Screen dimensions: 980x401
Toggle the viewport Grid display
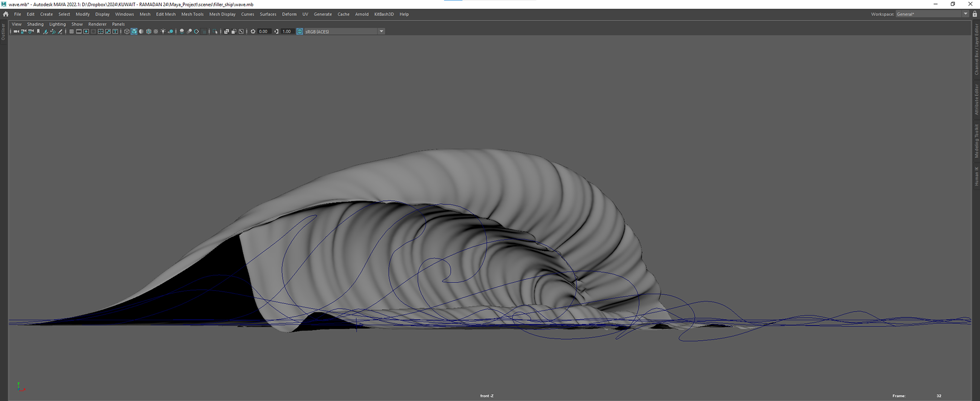[x=71, y=32]
